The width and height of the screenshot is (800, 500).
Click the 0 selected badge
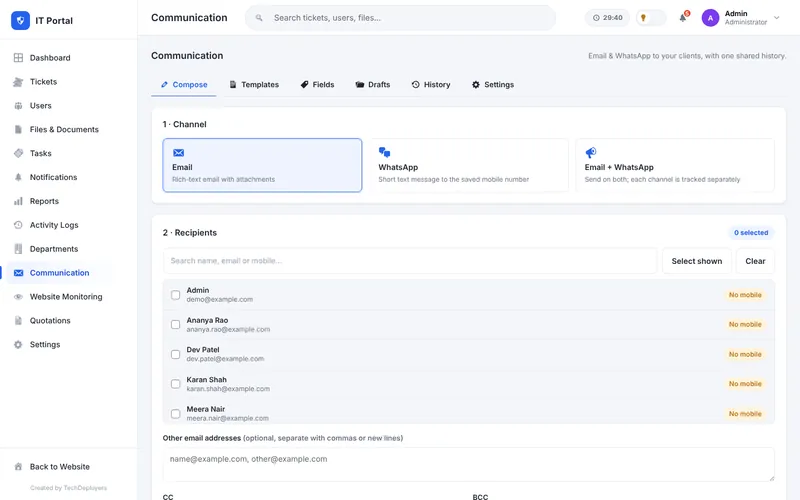[x=751, y=233]
